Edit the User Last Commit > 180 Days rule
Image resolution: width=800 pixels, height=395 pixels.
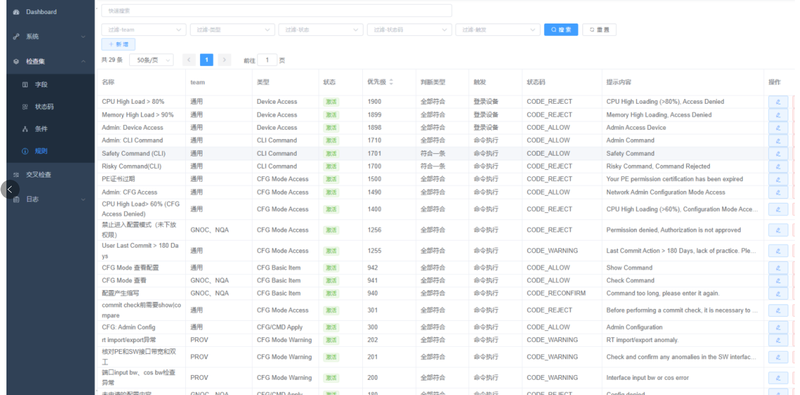(778, 251)
